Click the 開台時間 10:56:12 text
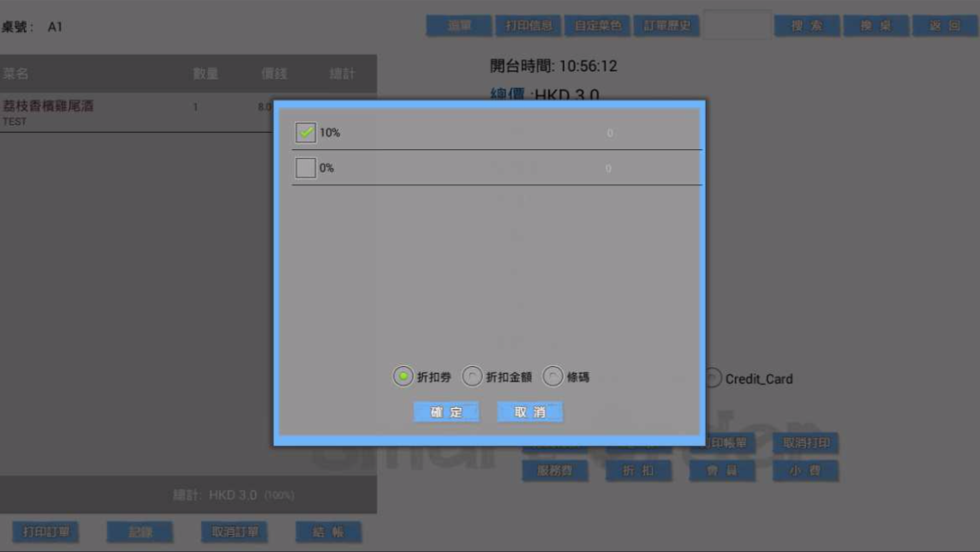Image resolution: width=980 pixels, height=552 pixels. click(553, 66)
